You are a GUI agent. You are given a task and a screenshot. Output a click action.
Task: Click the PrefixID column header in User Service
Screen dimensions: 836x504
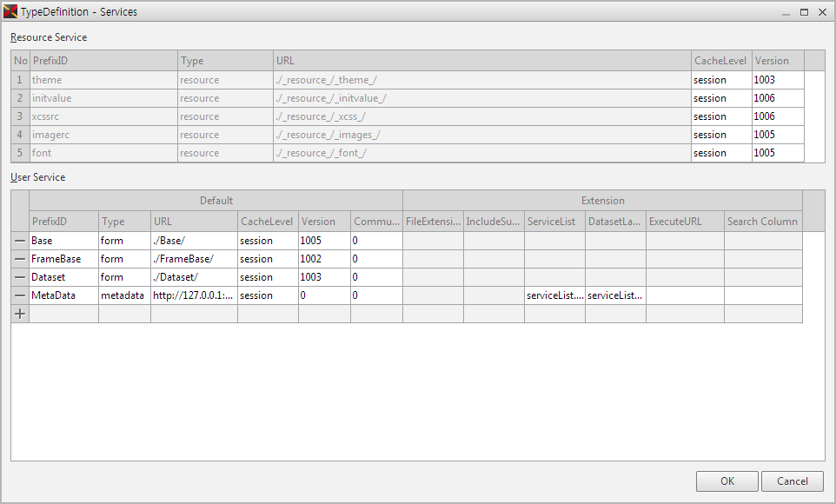63,222
